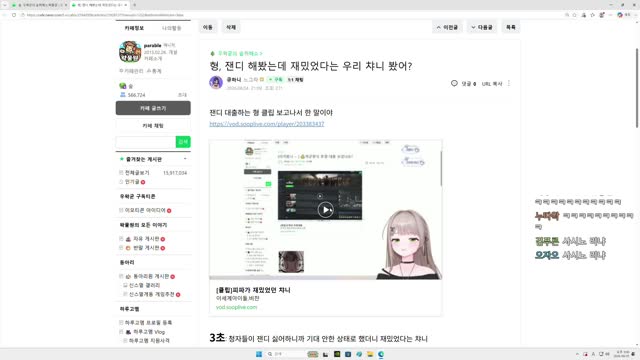Viewport: 640px width, 360px height.
Task: Open the three-dot more options menu of the post
Action: pyautogui.click(x=509, y=83)
